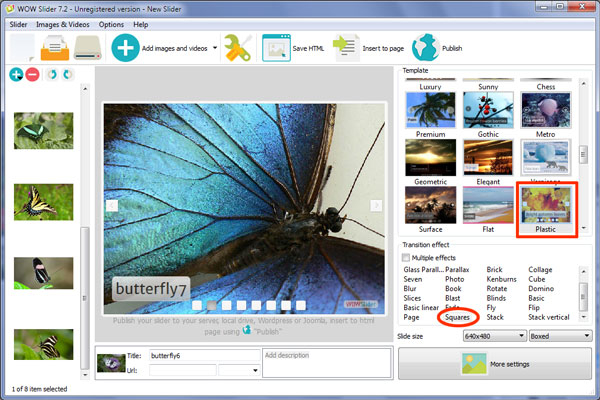600x400 pixels.
Task: Open project with the orange tray icon
Action: click(x=55, y=48)
